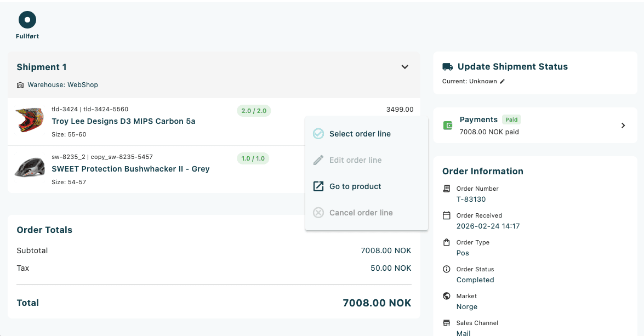Click the truck icon in Update Shipment Status

[448, 67]
